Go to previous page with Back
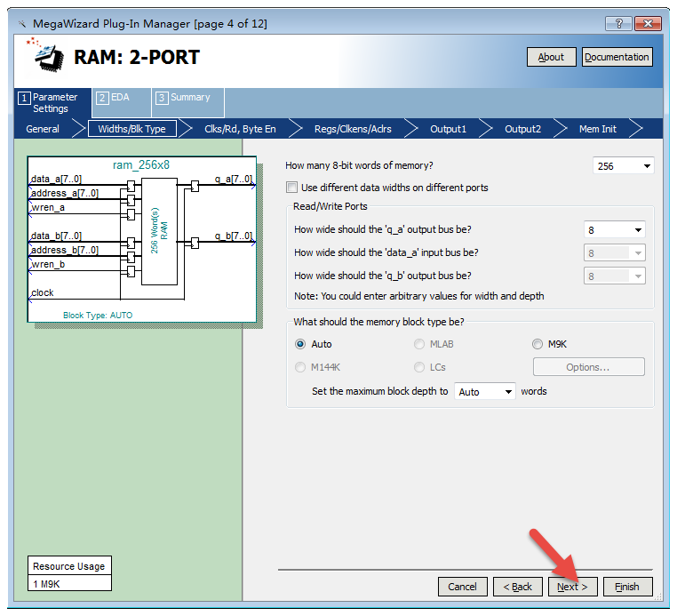This screenshot has height=616, width=677. click(x=518, y=587)
